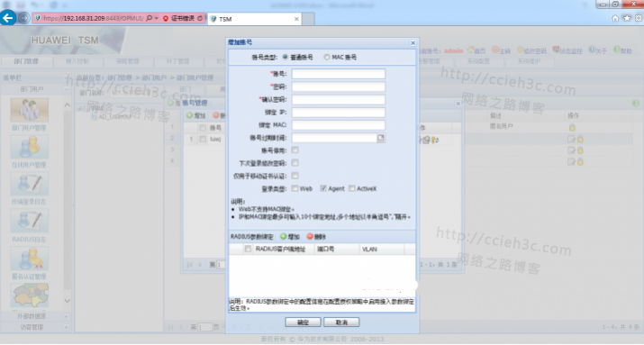Select MAC 账号 account type radio
The height and width of the screenshot is (345, 644).
tap(327, 57)
